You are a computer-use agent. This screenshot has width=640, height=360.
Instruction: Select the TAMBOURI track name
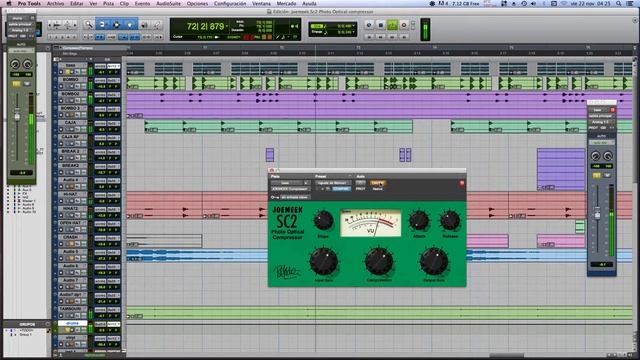(x=70, y=309)
